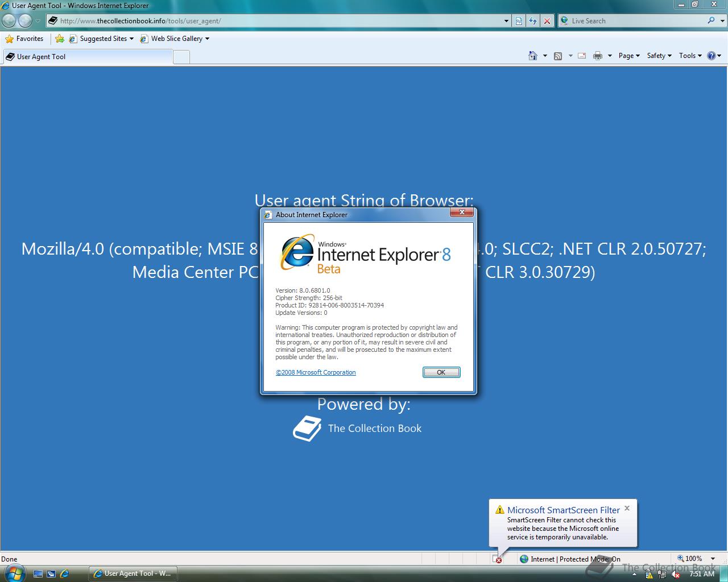This screenshot has width=728, height=582.
Task: Click Show Desktop quick launch icon
Action: point(38,573)
